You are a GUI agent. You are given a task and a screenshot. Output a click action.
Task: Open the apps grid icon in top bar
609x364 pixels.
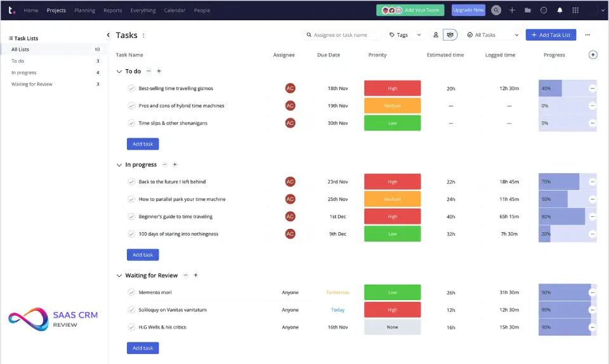click(575, 10)
